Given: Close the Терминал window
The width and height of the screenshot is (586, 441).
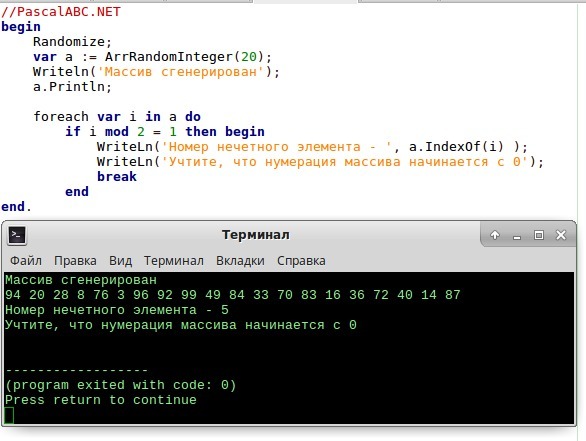Looking at the screenshot, I should pyautogui.click(x=561, y=235).
